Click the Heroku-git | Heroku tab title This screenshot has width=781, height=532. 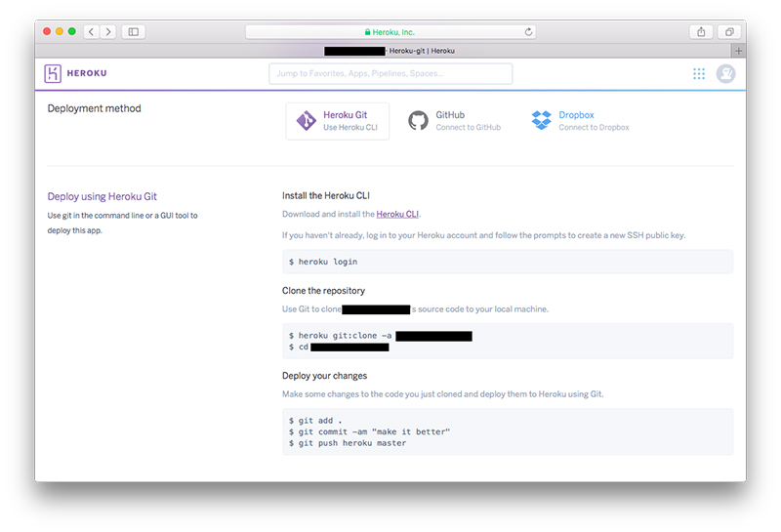422,51
